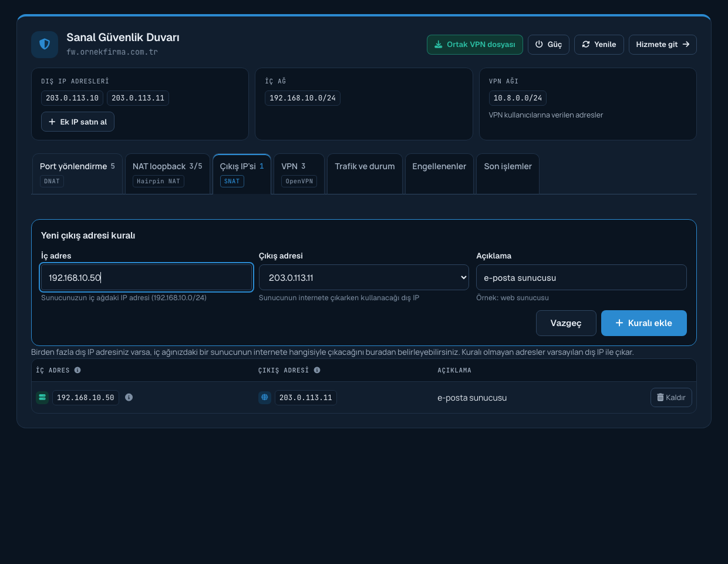Click e-posta sunucusu description in table row

point(472,398)
